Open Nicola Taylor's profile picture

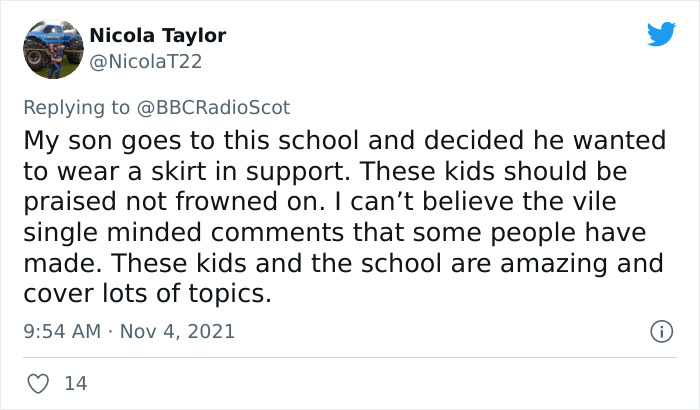[52, 48]
